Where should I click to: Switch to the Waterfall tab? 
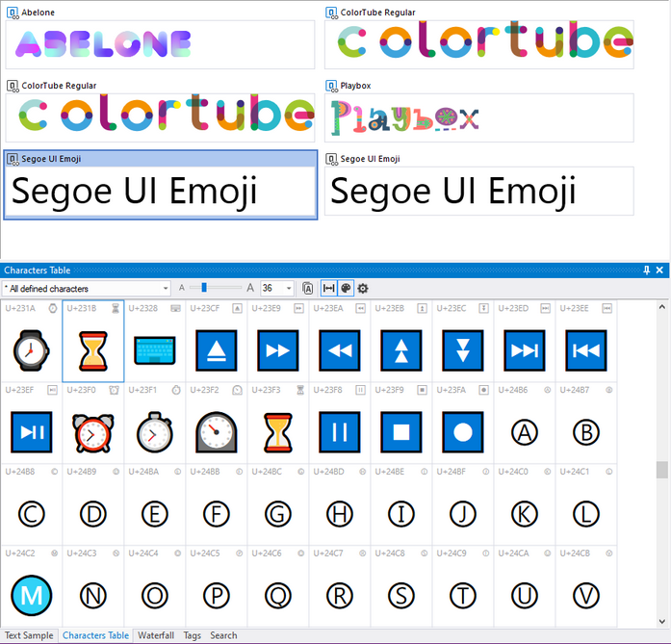point(156,635)
